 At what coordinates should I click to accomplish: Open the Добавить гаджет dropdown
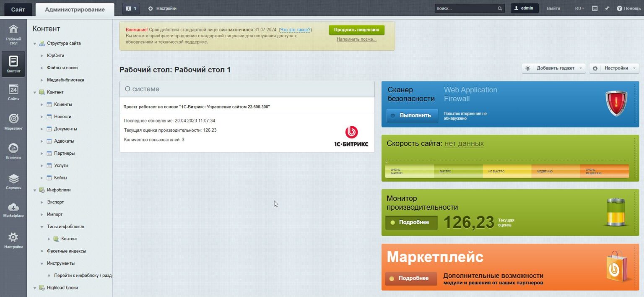point(553,68)
